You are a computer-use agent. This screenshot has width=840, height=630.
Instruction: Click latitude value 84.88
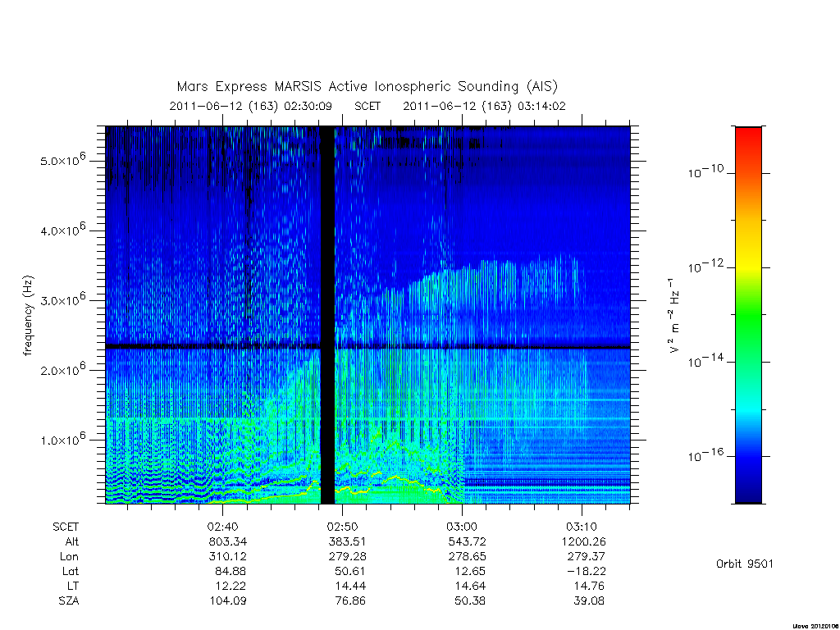point(231,572)
